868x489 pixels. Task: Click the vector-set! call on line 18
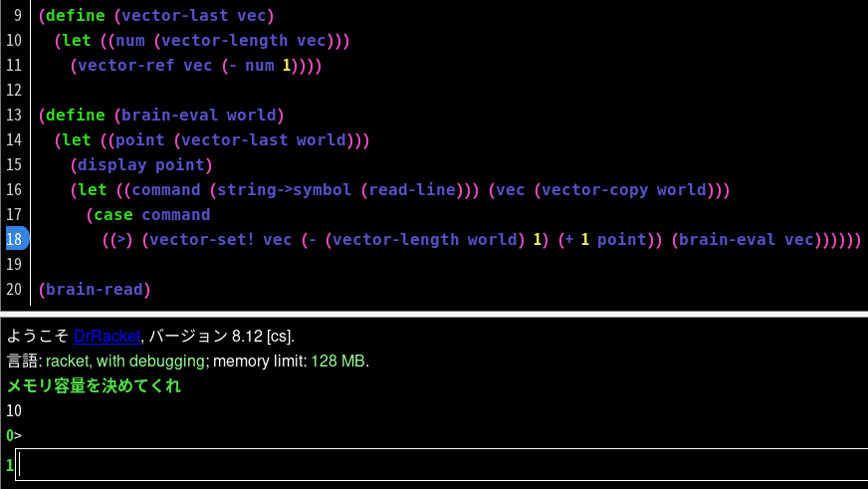[x=202, y=239]
